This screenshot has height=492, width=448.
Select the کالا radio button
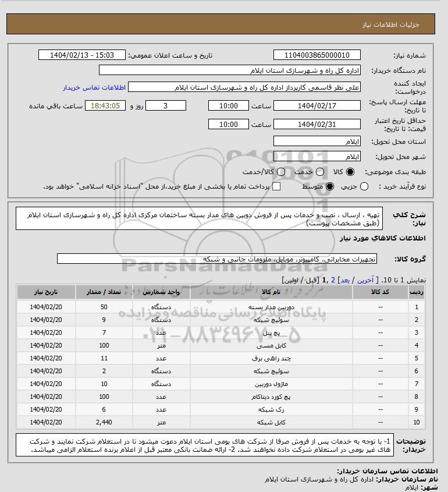(350, 172)
